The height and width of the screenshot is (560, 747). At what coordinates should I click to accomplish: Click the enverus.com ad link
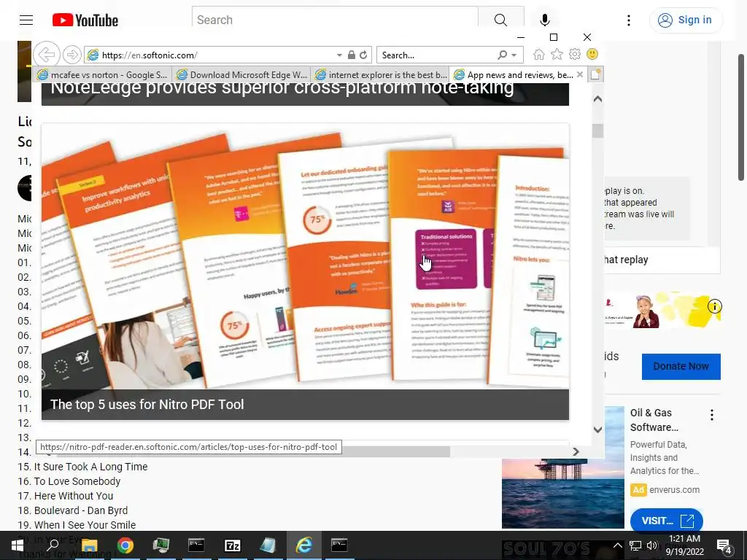pyautogui.click(x=674, y=489)
